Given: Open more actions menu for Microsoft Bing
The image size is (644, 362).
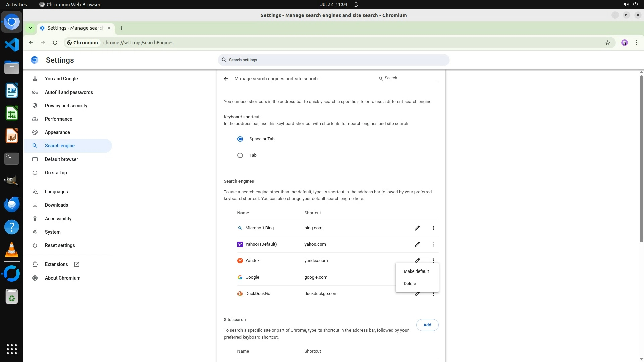Looking at the screenshot, I should pyautogui.click(x=433, y=228).
